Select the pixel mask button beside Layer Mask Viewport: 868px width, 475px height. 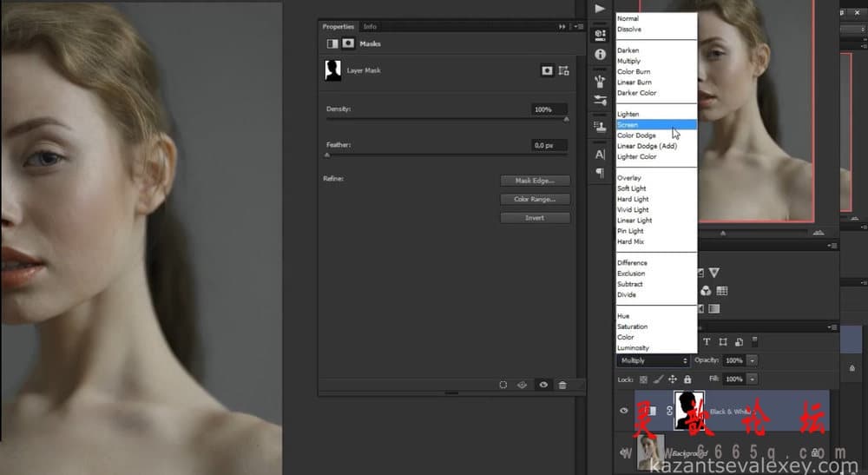(547, 70)
